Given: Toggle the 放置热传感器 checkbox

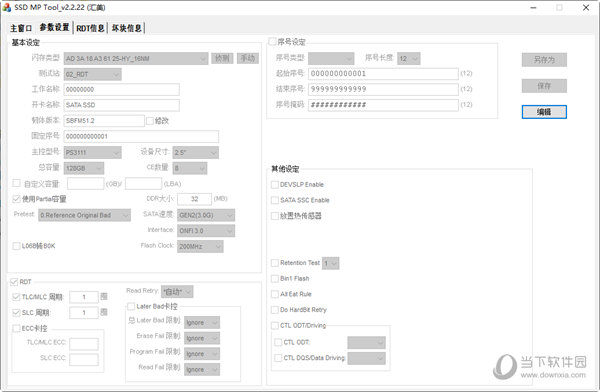Looking at the screenshot, I should [274, 216].
